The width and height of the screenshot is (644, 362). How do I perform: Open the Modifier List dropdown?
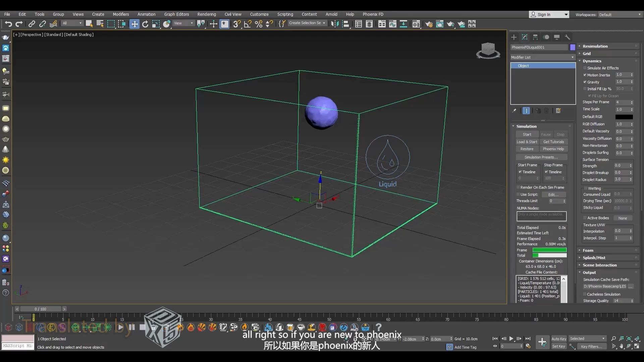(543, 57)
